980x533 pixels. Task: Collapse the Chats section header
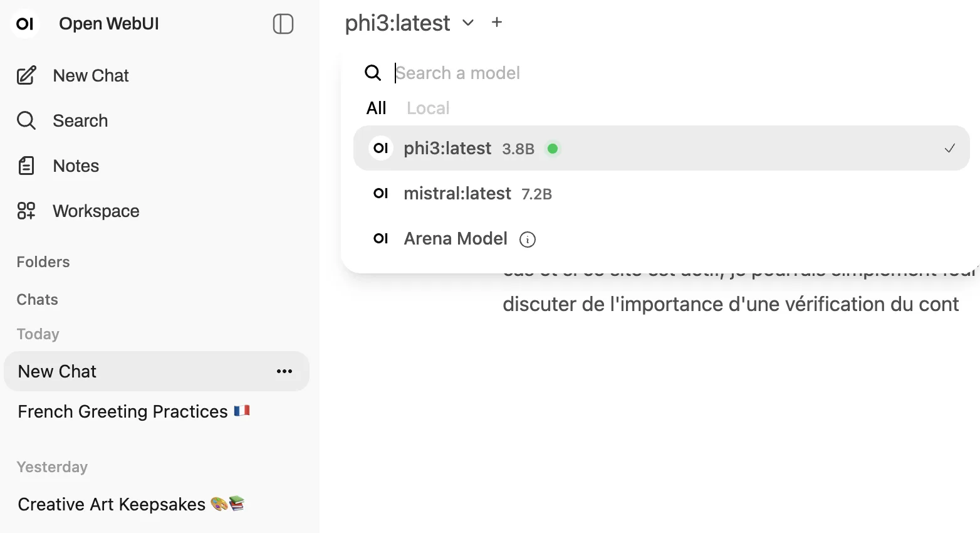38,300
